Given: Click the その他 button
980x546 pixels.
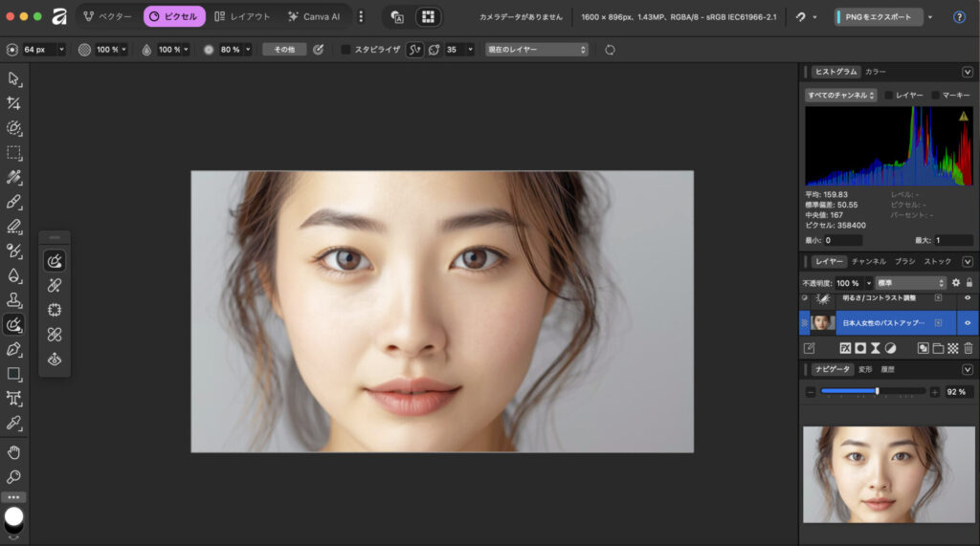Looking at the screenshot, I should [284, 50].
